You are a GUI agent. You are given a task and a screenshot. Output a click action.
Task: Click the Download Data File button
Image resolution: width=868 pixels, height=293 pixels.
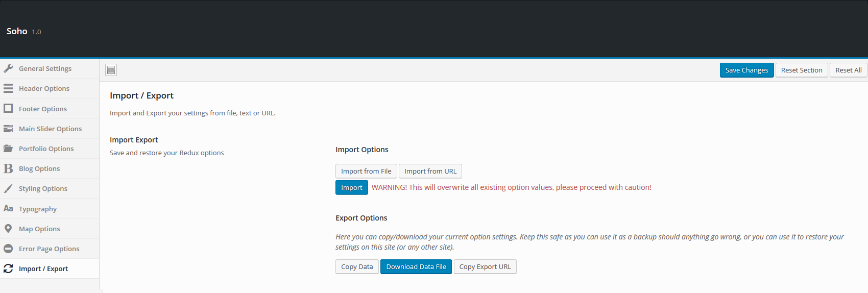[416, 266]
